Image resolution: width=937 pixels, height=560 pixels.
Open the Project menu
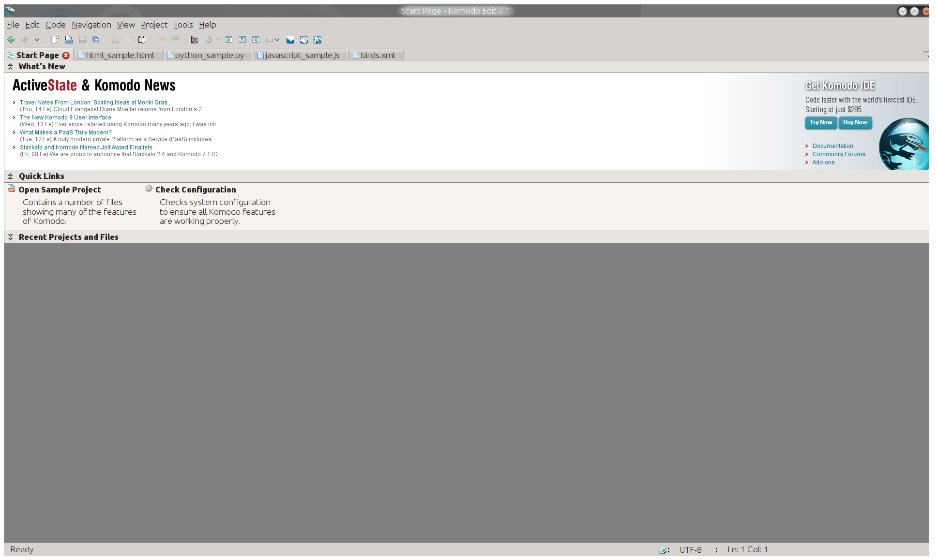tap(154, 25)
